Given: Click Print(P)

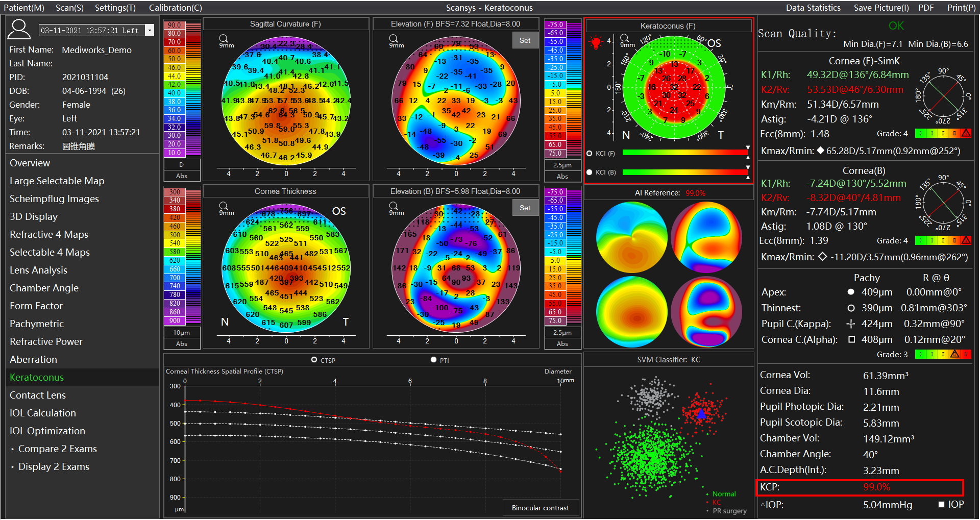Looking at the screenshot, I should pyautogui.click(x=961, y=8).
